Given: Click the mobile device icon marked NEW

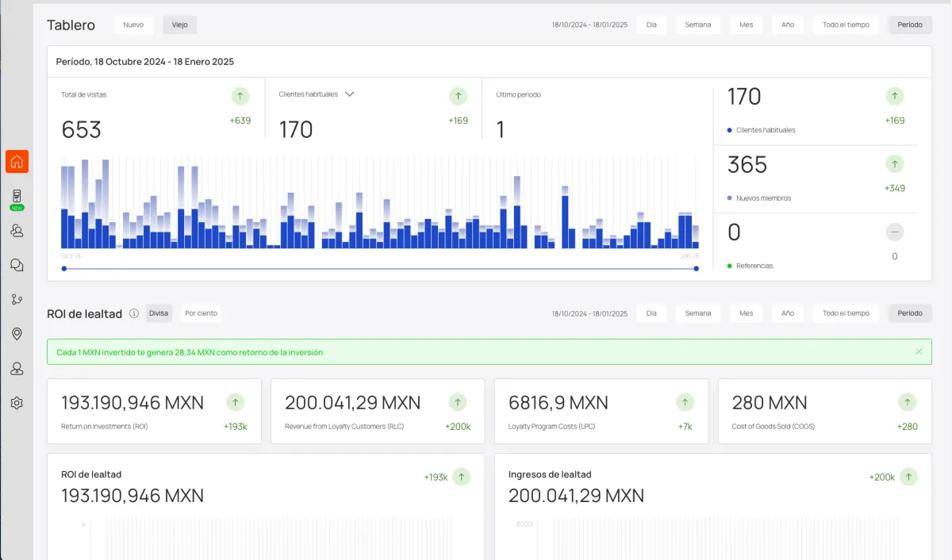Looking at the screenshot, I should pyautogui.click(x=17, y=197).
